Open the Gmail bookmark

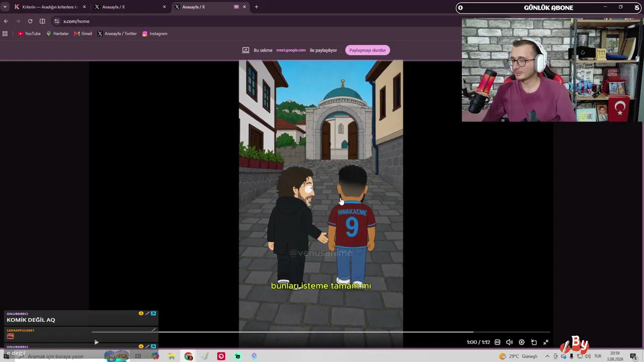[x=83, y=34]
